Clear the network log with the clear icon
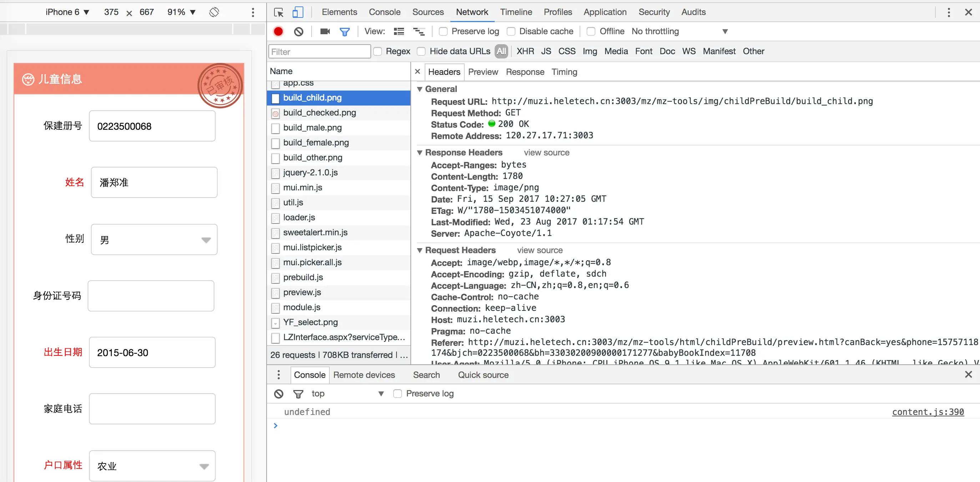 [x=299, y=31]
